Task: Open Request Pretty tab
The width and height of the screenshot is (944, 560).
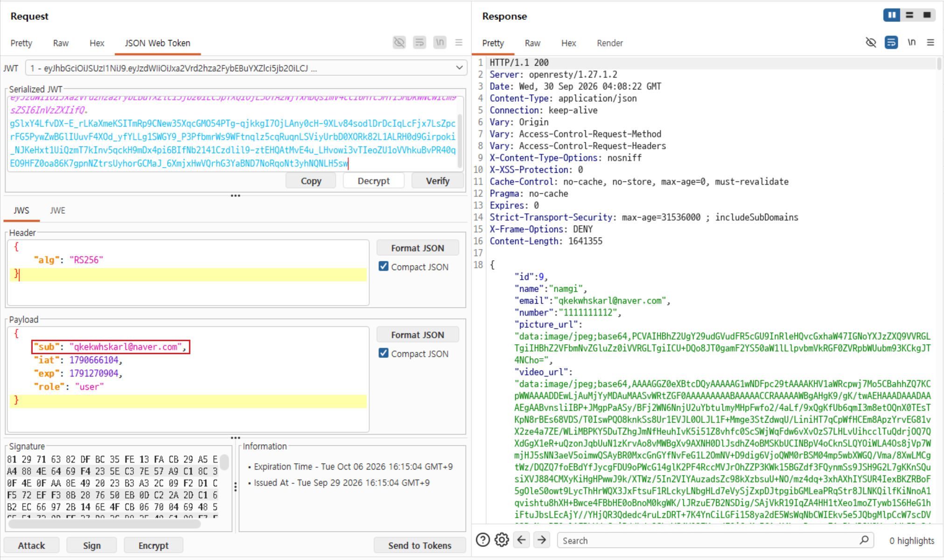Action: [x=21, y=43]
